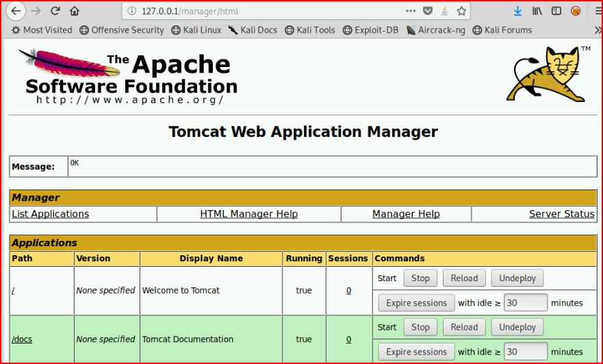Image resolution: width=603 pixels, height=364 pixels.
Task: Open the Kali Docs bookmark
Action: point(253,30)
